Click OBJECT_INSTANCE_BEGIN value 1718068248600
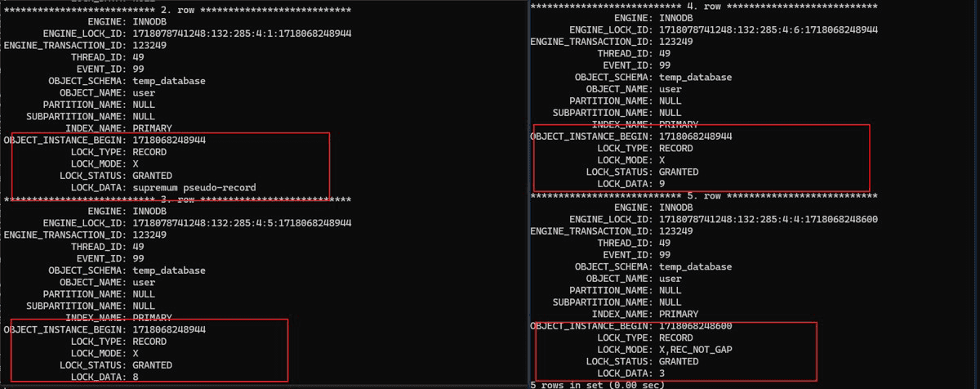 point(694,326)
